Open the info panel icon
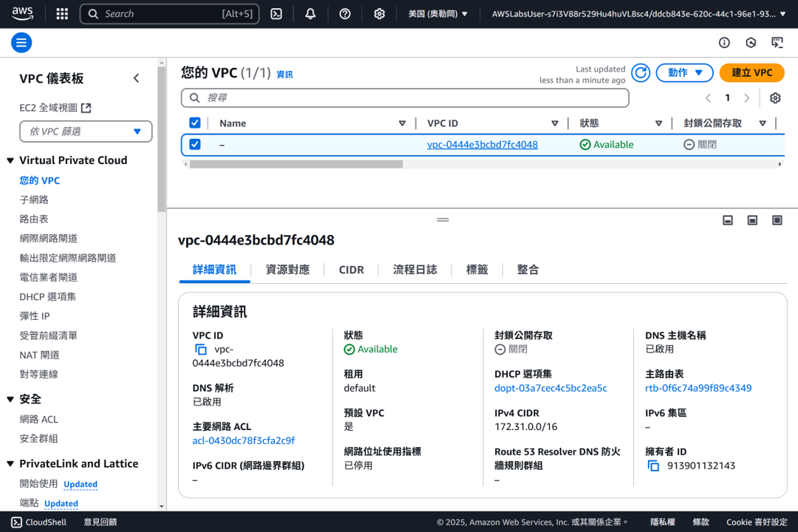This screenshot has width=798, height=532. (724, 43)
